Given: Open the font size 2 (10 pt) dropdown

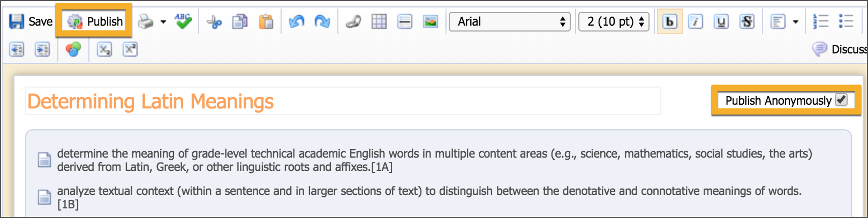Looking at the screenshot, I should [614, 22].
